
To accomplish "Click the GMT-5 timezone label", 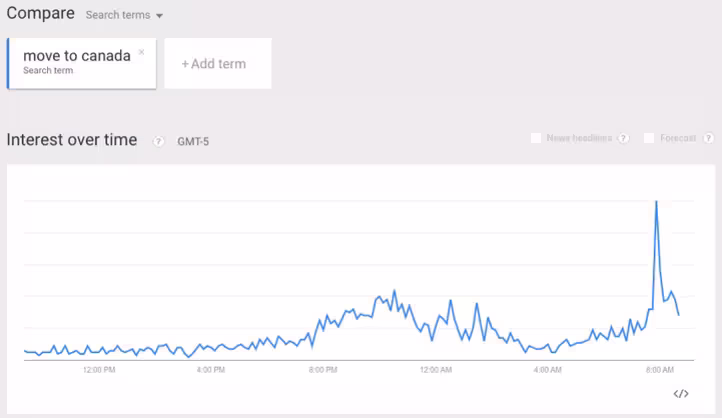I will click(193, 142).
